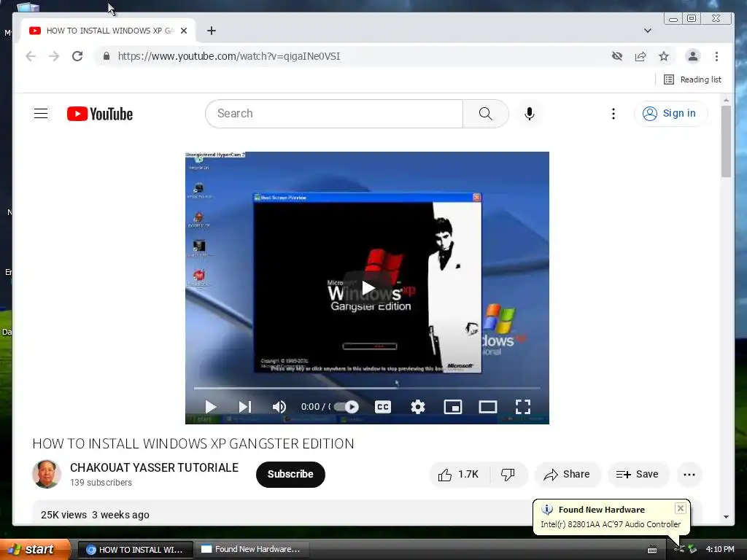Click the channel avatar picture
The height and width of the screenshot is (560, 747).
46,474
